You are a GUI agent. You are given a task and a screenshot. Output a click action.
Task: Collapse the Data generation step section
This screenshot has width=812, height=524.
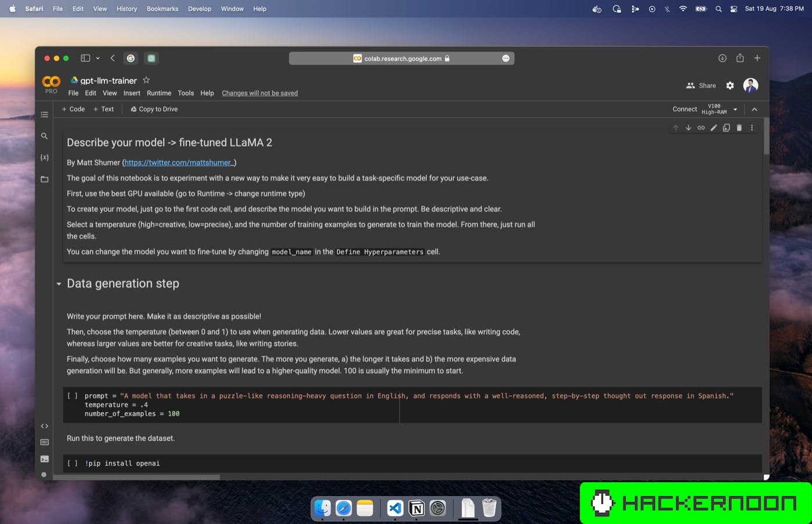click(59, 284)
